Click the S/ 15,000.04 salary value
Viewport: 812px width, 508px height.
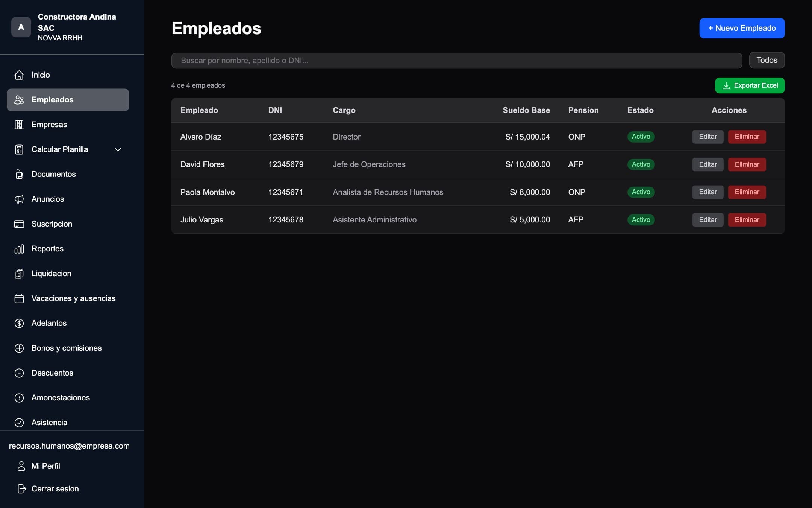tap(527, 137)
